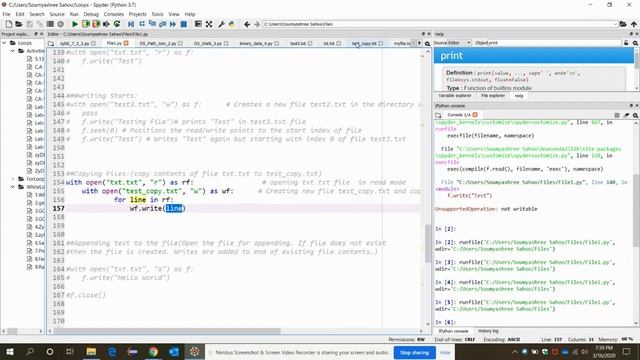
Task: Open the Consoles menu
Action: (x=114, y=14)
